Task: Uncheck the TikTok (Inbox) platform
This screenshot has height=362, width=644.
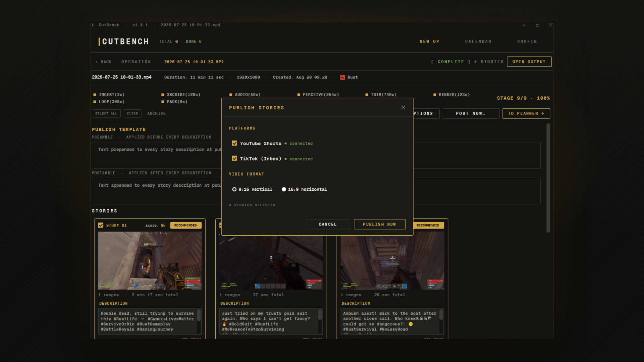Action: [234, 159]
